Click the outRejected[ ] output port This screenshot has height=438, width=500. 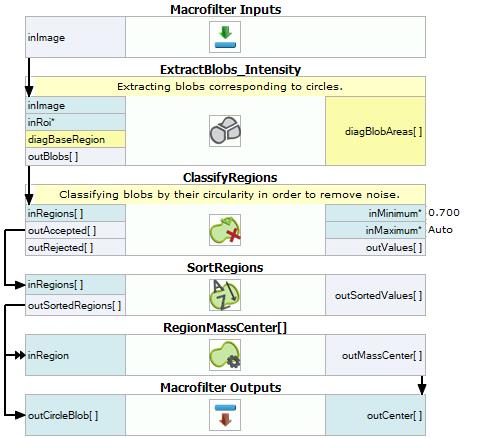pos(75,247)
